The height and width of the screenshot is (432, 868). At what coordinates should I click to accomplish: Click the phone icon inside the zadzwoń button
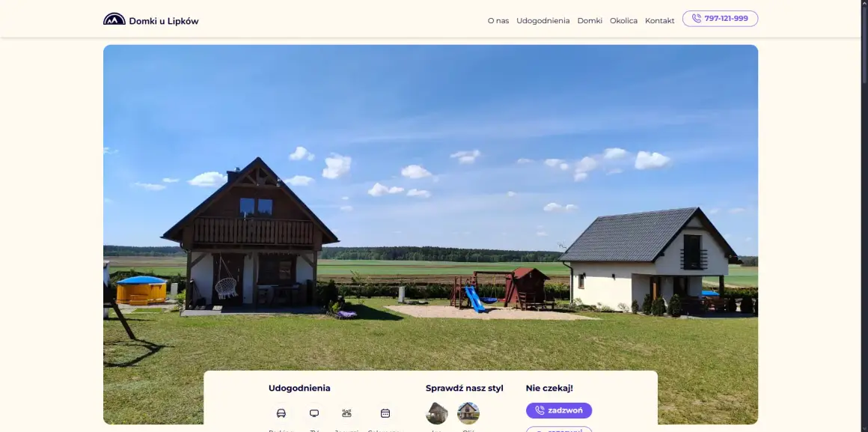coord(540,410)
